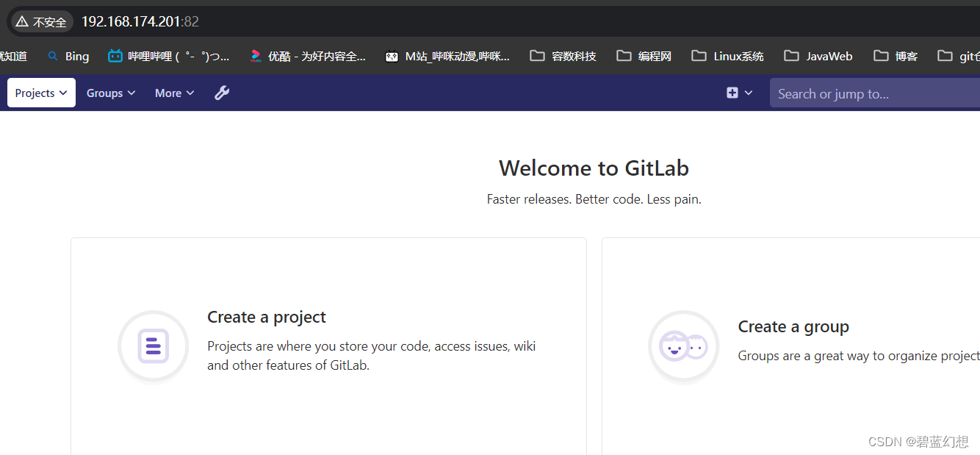Open the Bing bookmark
980x455 pixels.
[x=68, y=56]
